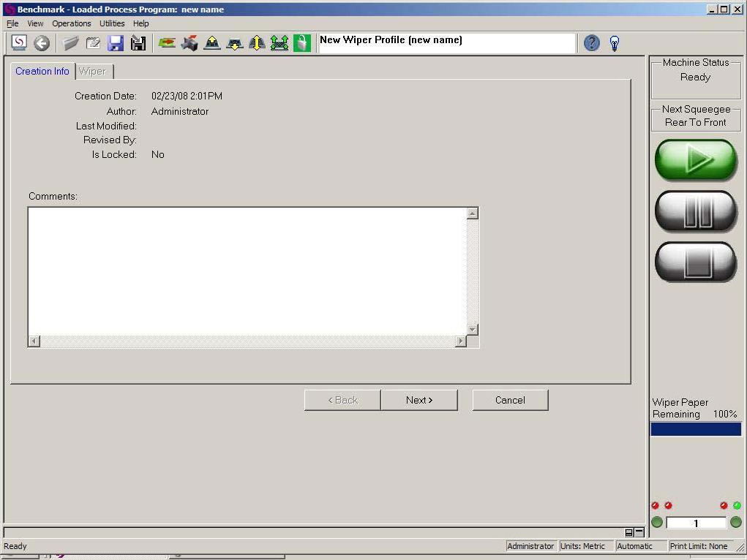This screenshot has height=560, width=747.
Task: Open the Operations menu
Action: pos(72,23)
